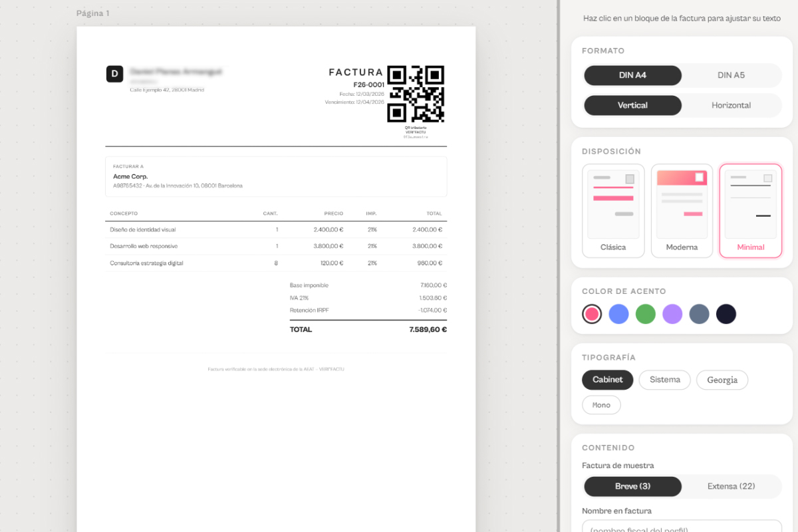Click the Facturar a Acme Corp. block
This screenshot has width=798, height=532.
pos(276,176)
